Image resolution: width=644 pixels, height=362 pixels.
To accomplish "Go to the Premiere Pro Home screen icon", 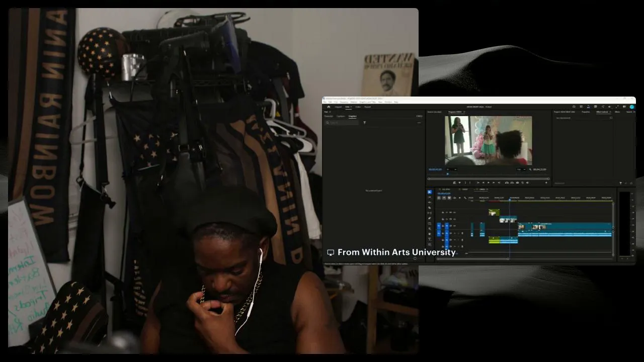I will [329, 107].
